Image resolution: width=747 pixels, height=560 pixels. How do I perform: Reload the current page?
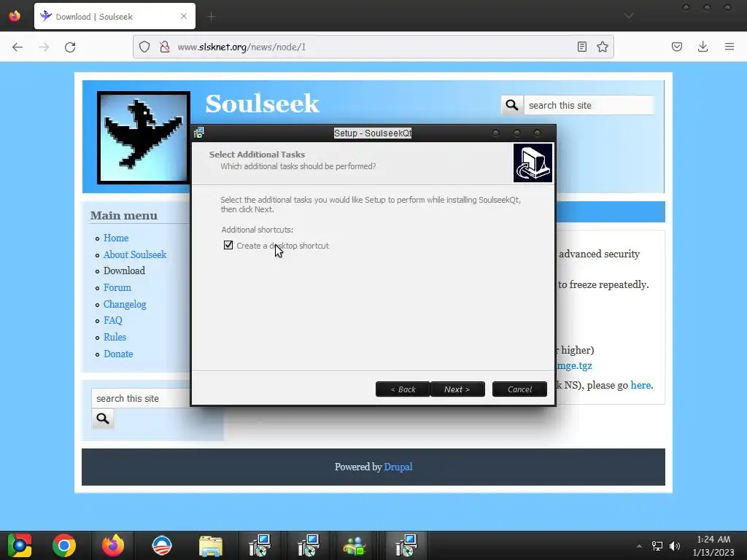tap(70, 47)
